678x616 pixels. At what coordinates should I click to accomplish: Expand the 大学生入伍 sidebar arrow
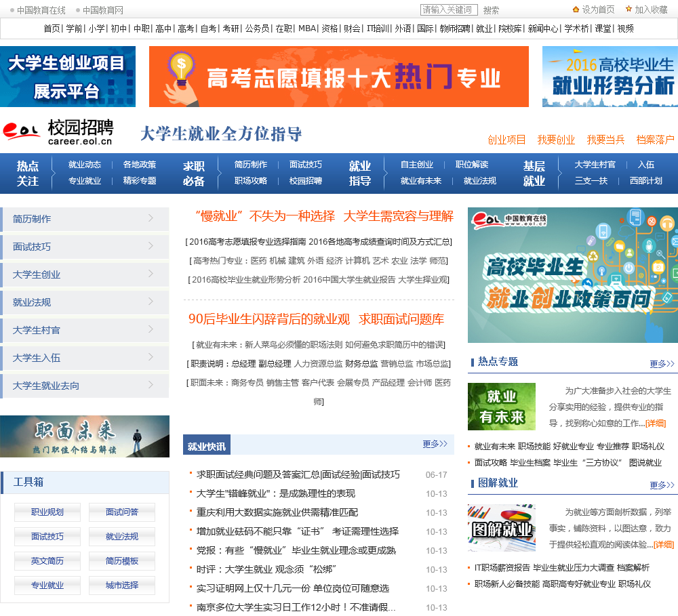click(x=151, y=356)
